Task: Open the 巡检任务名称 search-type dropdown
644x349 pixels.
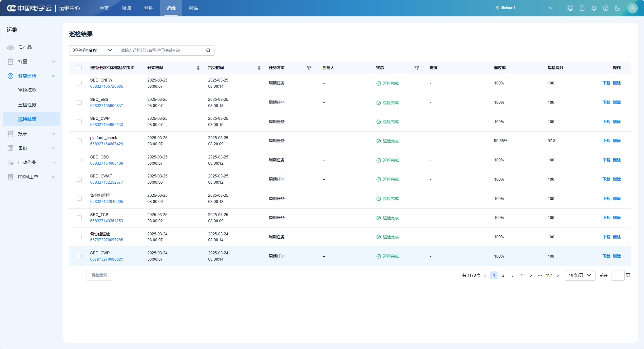Action: click(93, 50)
